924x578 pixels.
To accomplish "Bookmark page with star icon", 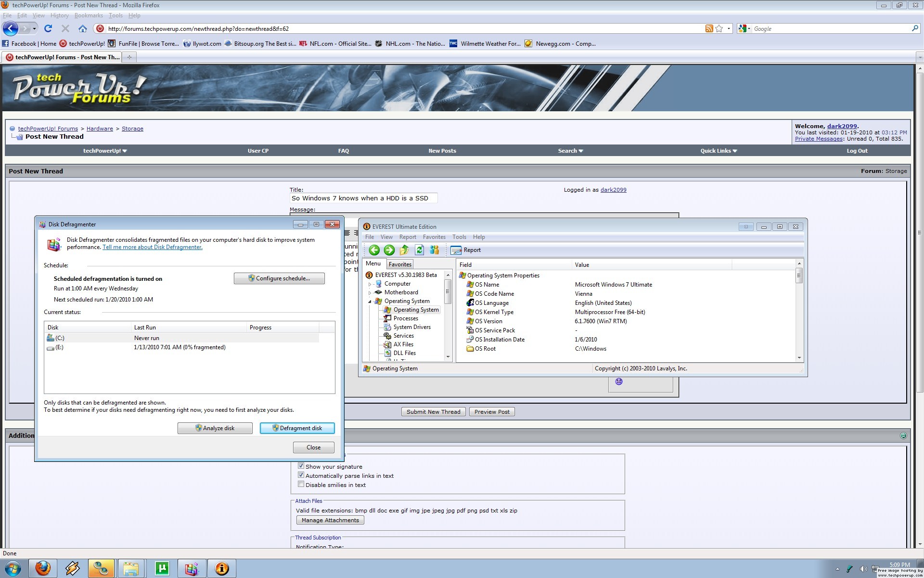I will (x=719, y=29).
